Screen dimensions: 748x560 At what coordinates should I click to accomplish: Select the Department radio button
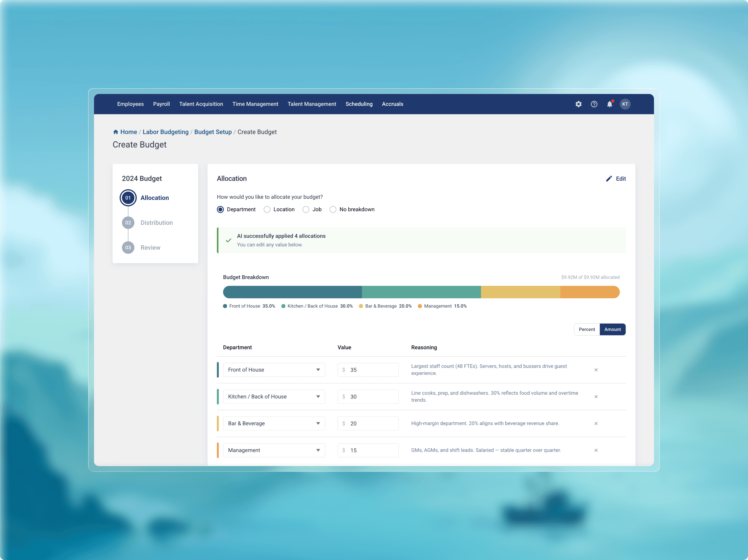(220, 210)
